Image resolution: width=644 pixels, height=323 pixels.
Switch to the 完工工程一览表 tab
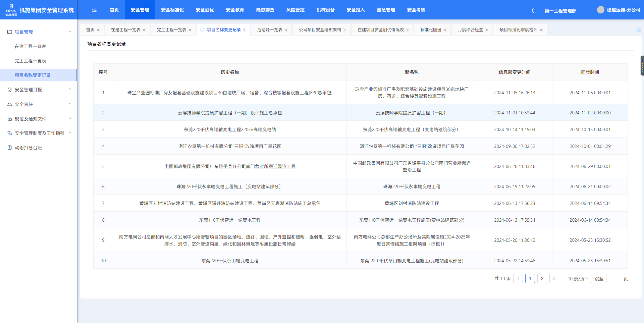click(171, 30)
